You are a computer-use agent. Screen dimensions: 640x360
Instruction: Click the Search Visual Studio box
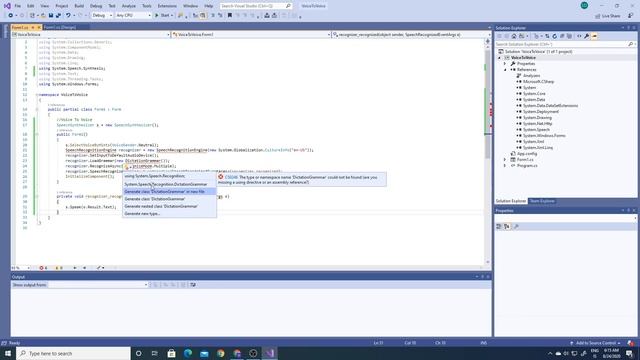pos(256,6)
